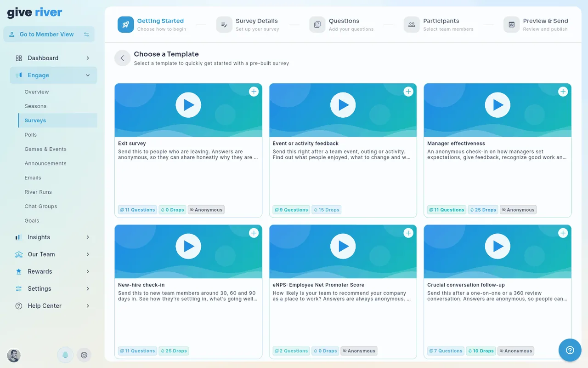Open notifications bell in sidebar footer
Screen dimensions: 588x368
[65, 355]
